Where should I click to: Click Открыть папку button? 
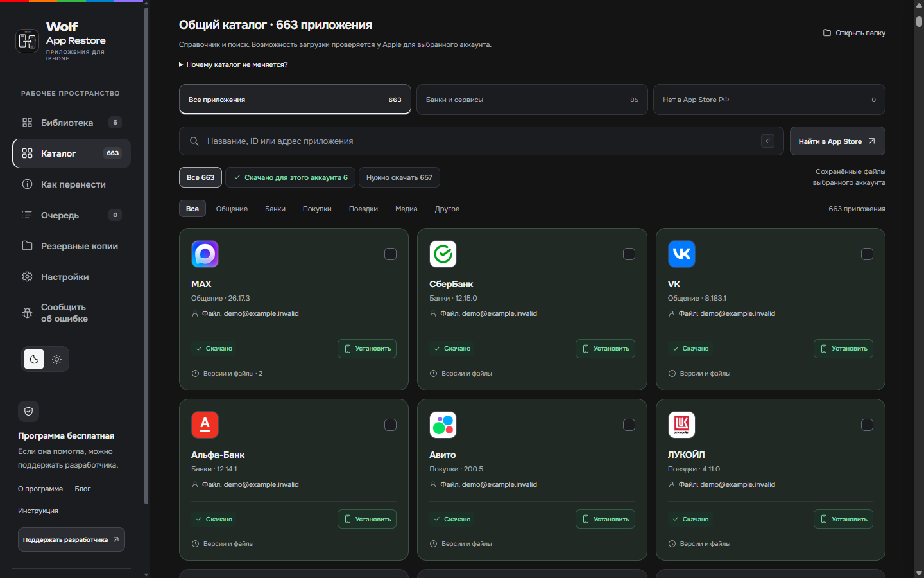tap(854, 33)
